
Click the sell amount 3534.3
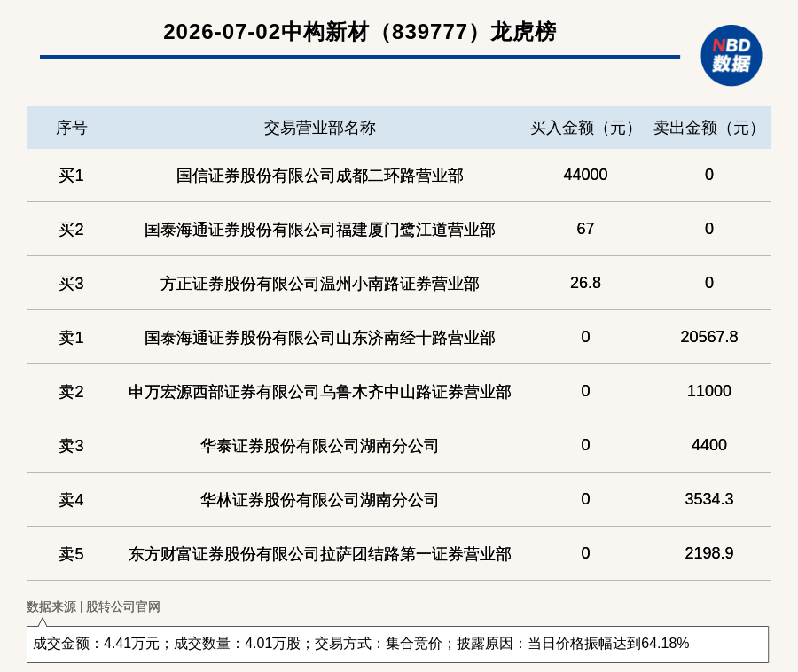click(x=709, y=498)
